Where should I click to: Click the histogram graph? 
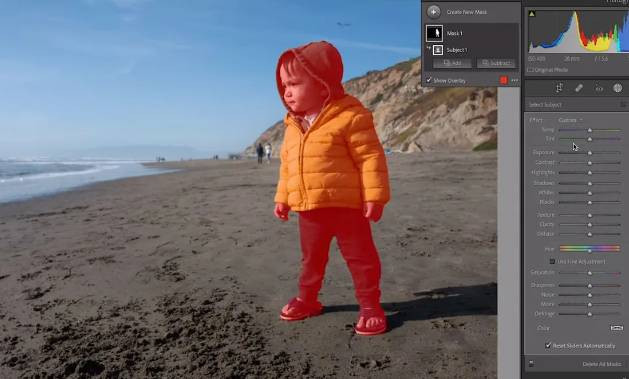click(578, 31)
